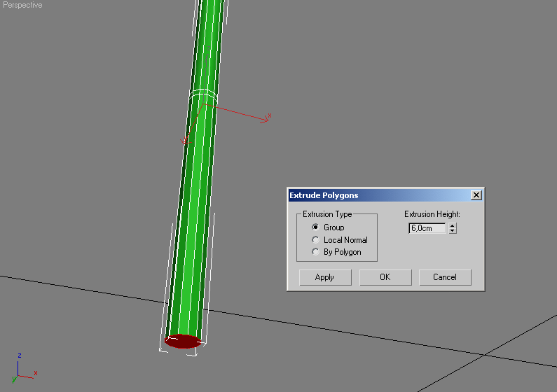
Task: Select the dark red polygon cap
Action: point(183,342)
